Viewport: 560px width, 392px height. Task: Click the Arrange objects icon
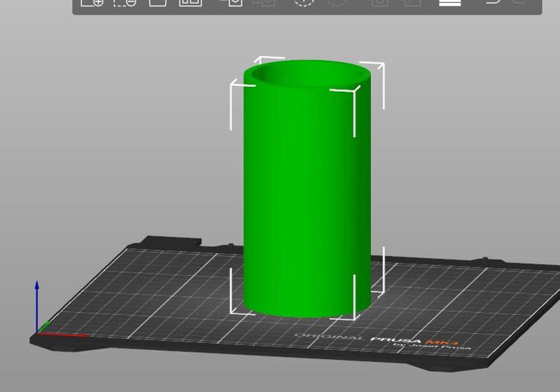[190, 2]
